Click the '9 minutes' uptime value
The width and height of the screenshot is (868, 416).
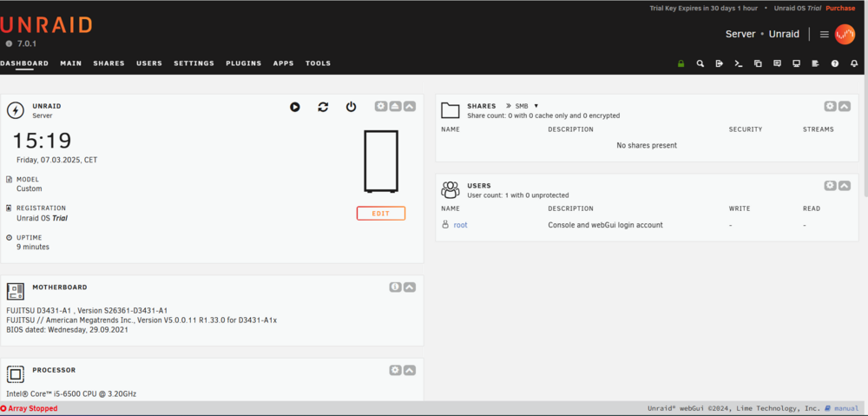(x=33, y=247)
